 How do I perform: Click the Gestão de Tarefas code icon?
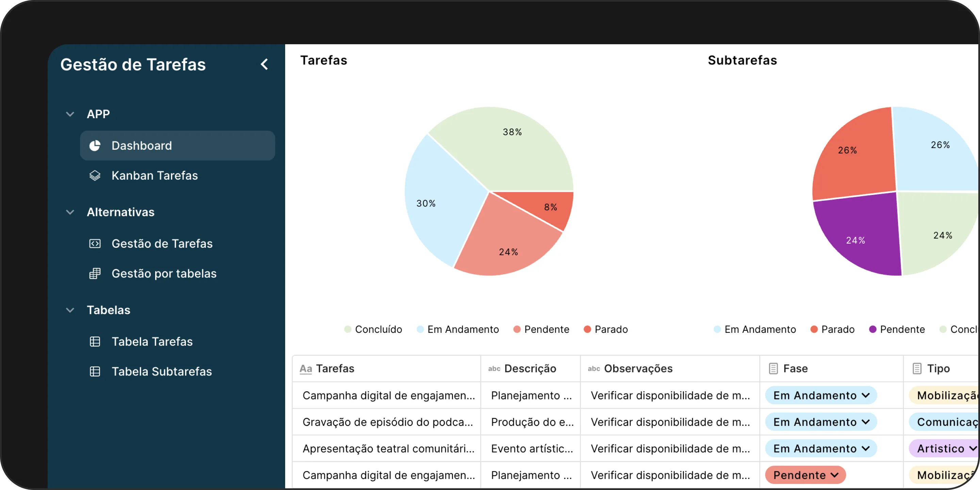[x=95, y=244]
